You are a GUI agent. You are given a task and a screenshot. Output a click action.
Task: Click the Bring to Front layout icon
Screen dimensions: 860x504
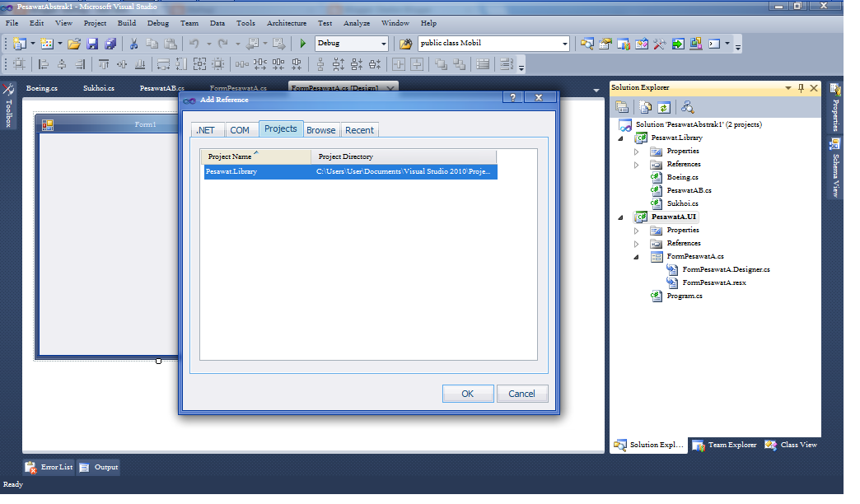coord(441,64)
